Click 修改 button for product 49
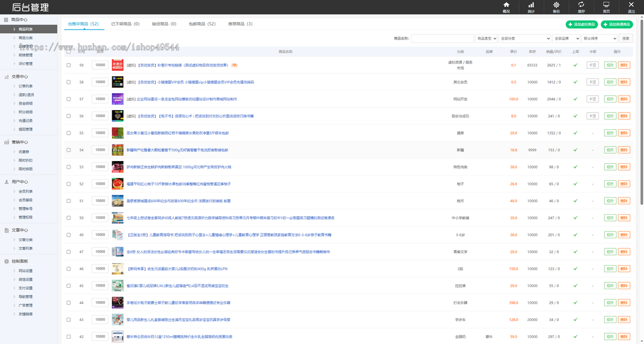The image size is (644, 344). 610,235
